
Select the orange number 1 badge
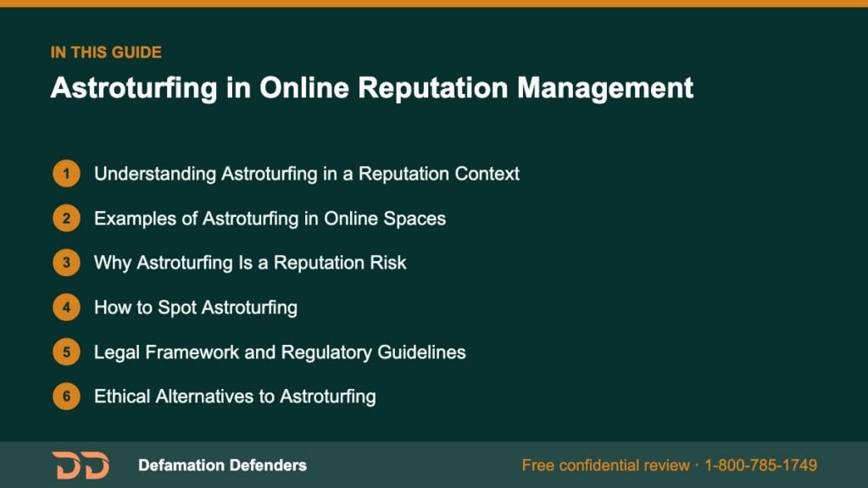pos(66,174)
